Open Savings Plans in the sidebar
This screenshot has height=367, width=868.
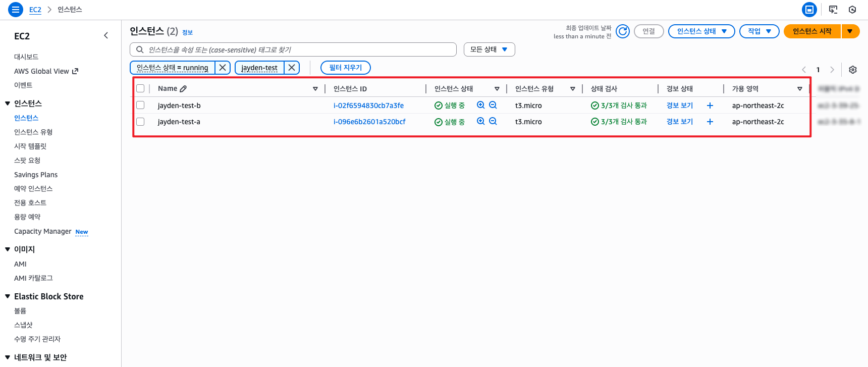tap(36, 175)
